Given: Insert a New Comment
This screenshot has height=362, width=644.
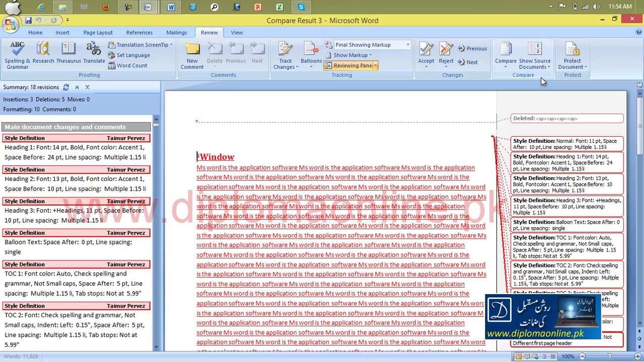Looking at the screenshot, I should click(x=192, y=55).
